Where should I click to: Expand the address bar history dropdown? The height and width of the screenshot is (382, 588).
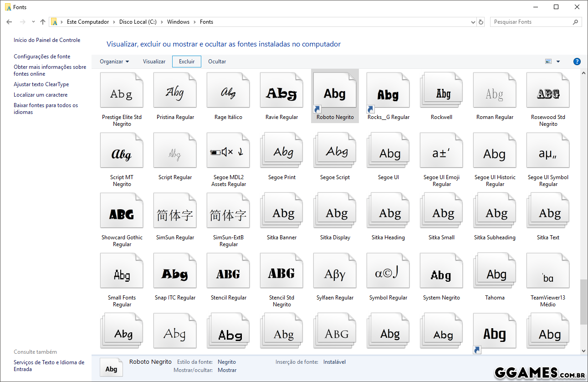(x=473, y=22)
